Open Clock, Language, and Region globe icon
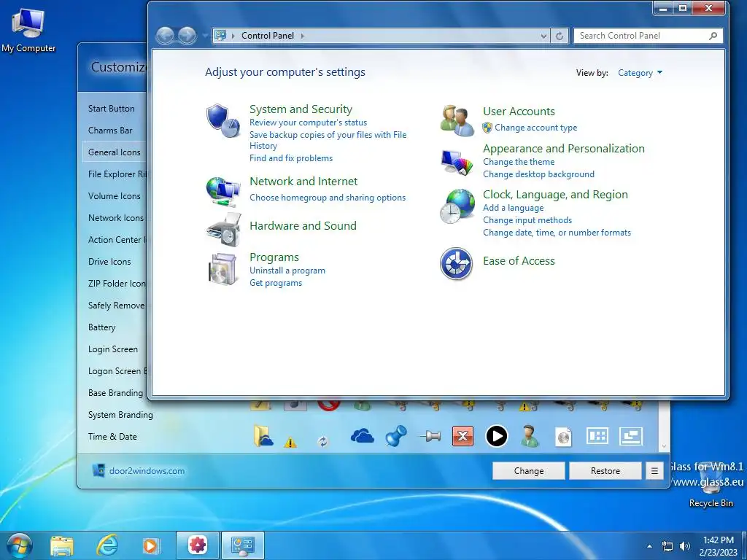The image size is (747, 560). (x=457, y=206)
